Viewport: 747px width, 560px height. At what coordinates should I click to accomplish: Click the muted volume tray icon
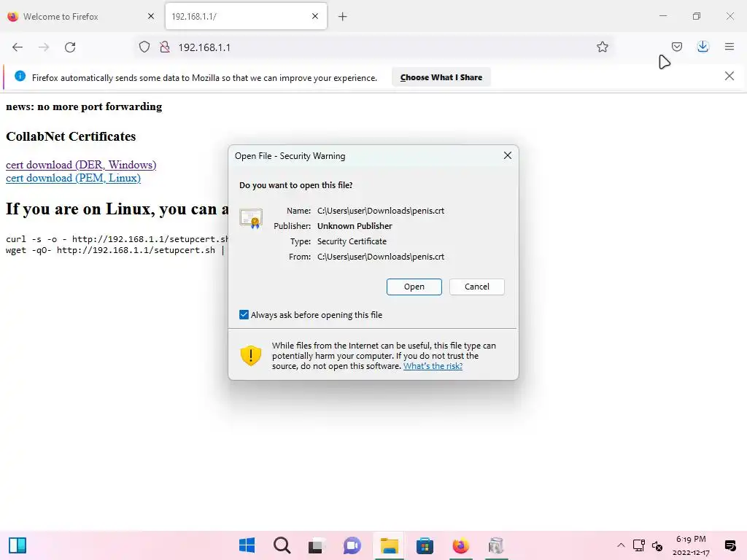[657, 545]
